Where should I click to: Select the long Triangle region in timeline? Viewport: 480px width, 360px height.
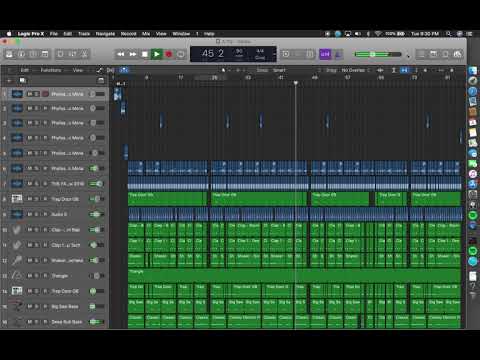coord(294,276)
